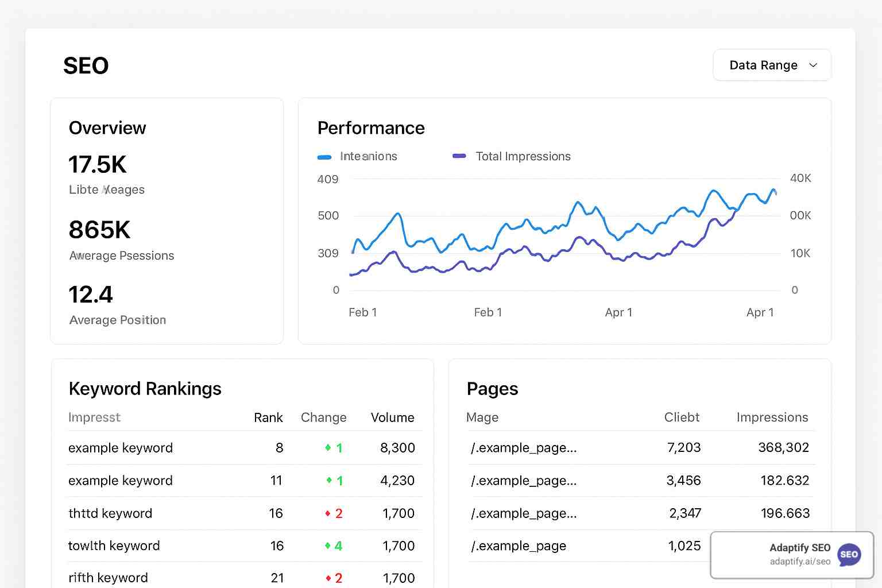Click the Impressions column header in Pages

(x=772, y=417)
